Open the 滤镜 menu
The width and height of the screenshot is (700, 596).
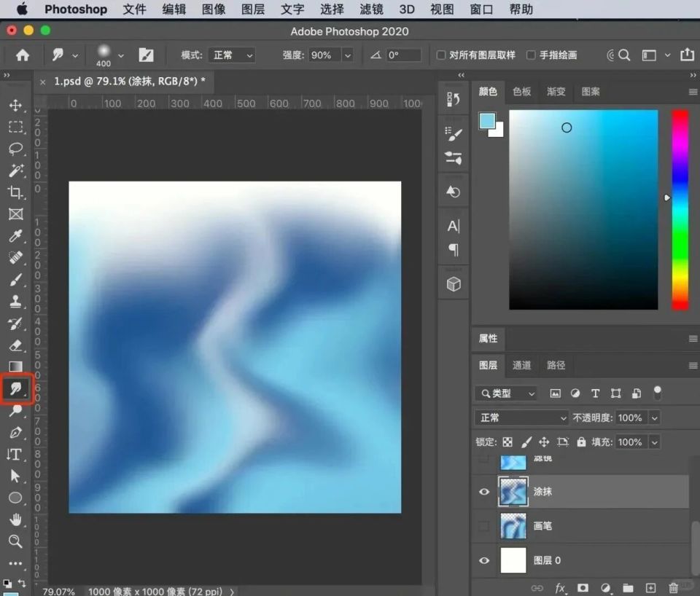pos(372,9)
